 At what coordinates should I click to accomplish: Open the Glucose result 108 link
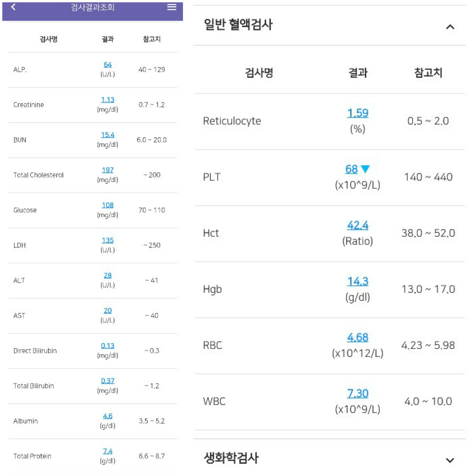[x=108, y=205]
